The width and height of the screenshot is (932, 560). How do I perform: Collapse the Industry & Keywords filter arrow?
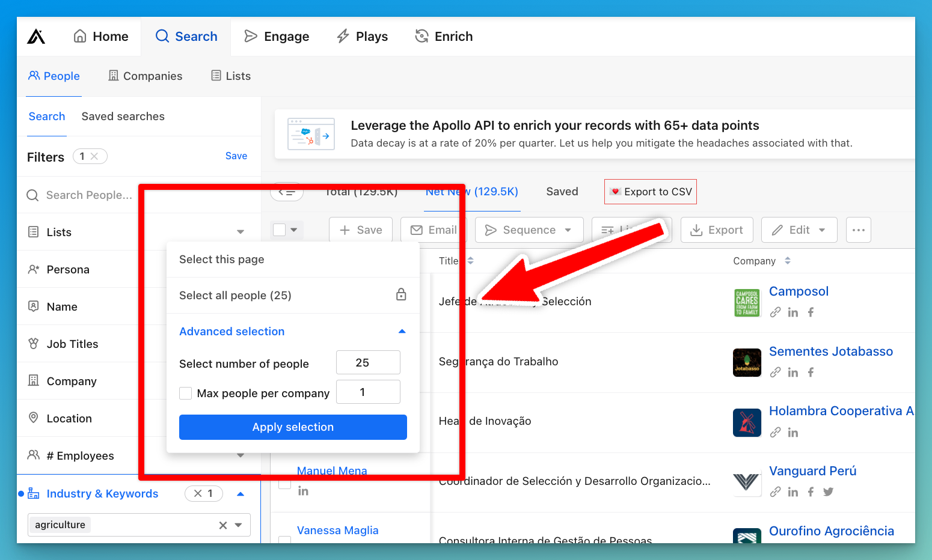click(241, 494)
